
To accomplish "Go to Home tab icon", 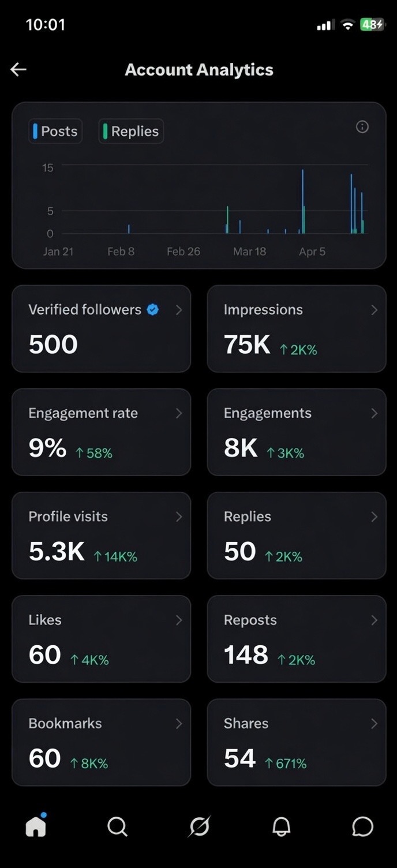I will coord(36,826).
